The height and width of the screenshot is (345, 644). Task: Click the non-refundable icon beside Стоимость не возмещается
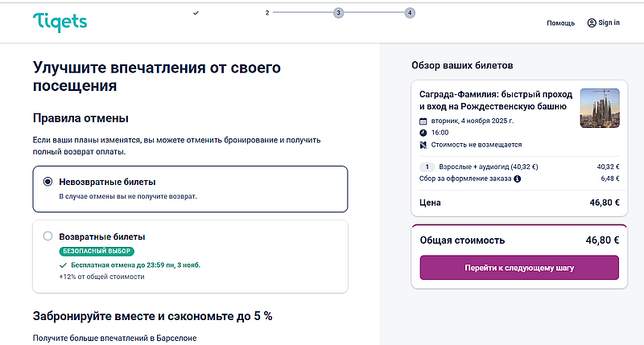tap(423, 145)
